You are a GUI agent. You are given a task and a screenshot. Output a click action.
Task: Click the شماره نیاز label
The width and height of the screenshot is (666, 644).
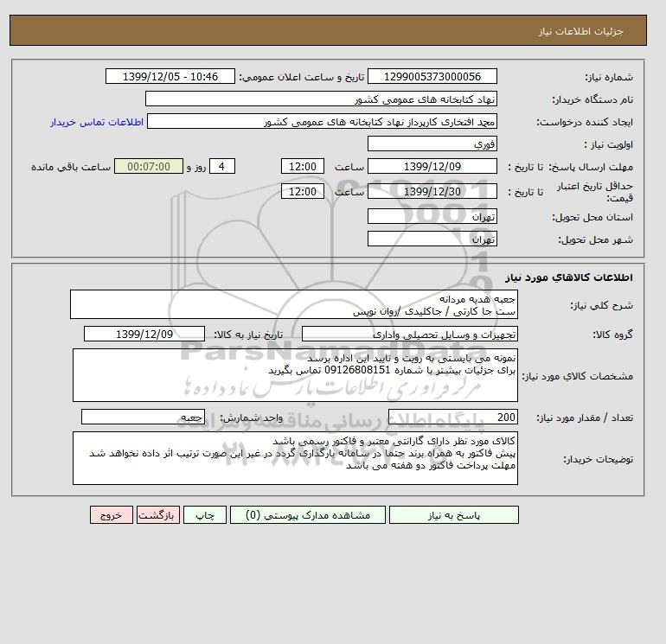(609, 77)
